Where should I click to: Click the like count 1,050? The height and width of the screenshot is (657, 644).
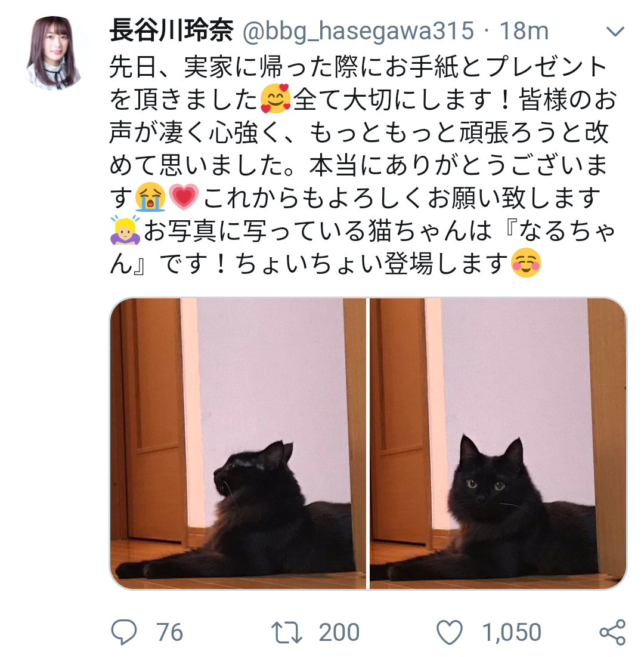(x=512, y=632)
